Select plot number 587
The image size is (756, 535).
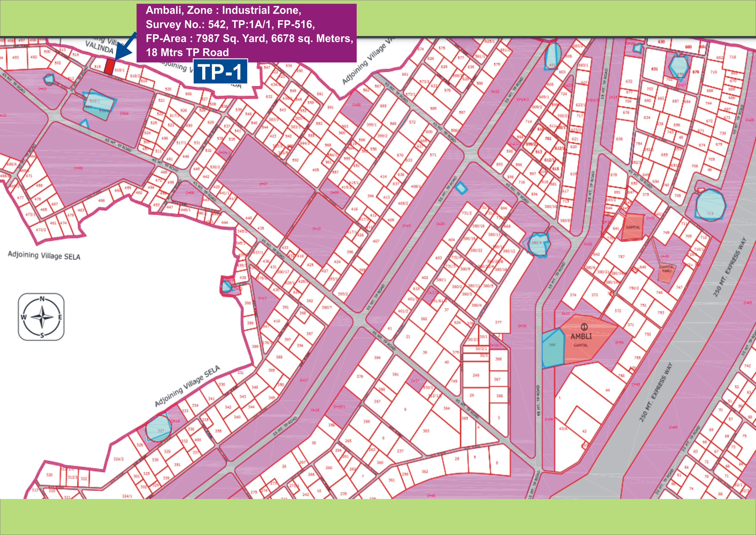coord(462,112)
